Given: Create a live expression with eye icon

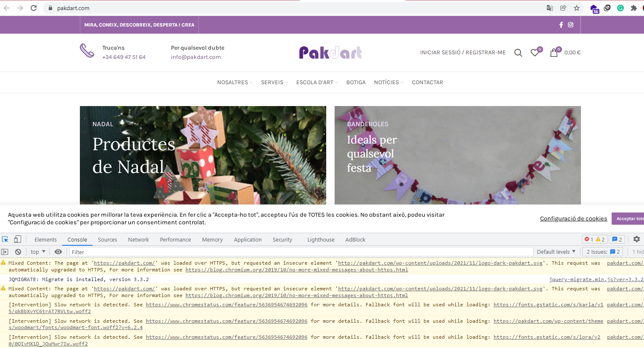Looking at the screenshot, I should coord(58,252).
